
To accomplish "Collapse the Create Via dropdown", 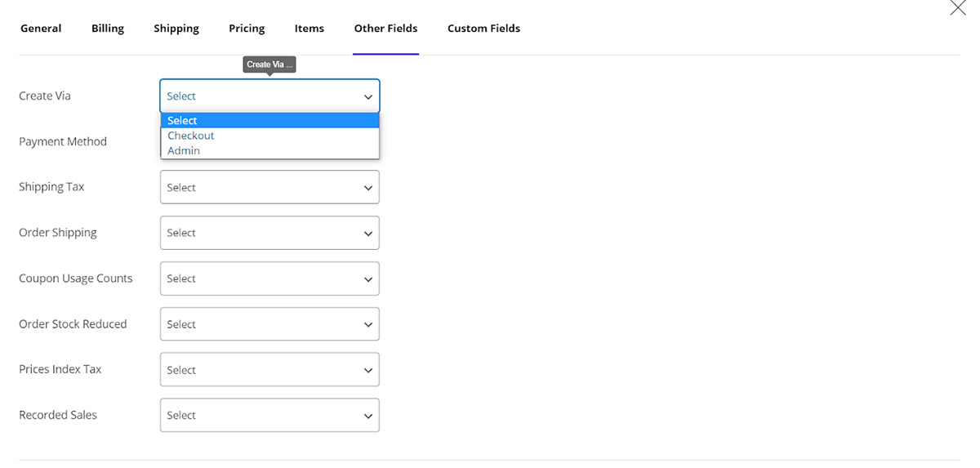I will pyautogui.click(x=269, y=96).
